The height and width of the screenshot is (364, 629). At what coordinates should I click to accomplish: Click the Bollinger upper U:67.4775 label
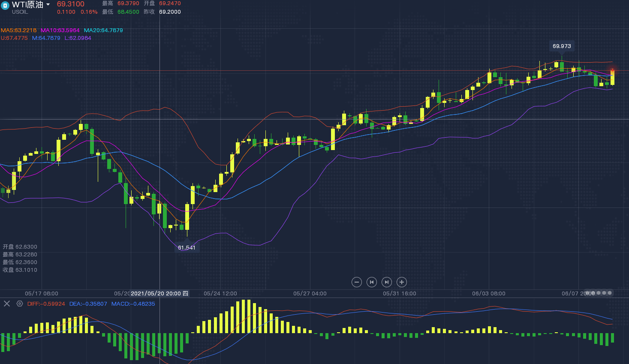[14, 38]
